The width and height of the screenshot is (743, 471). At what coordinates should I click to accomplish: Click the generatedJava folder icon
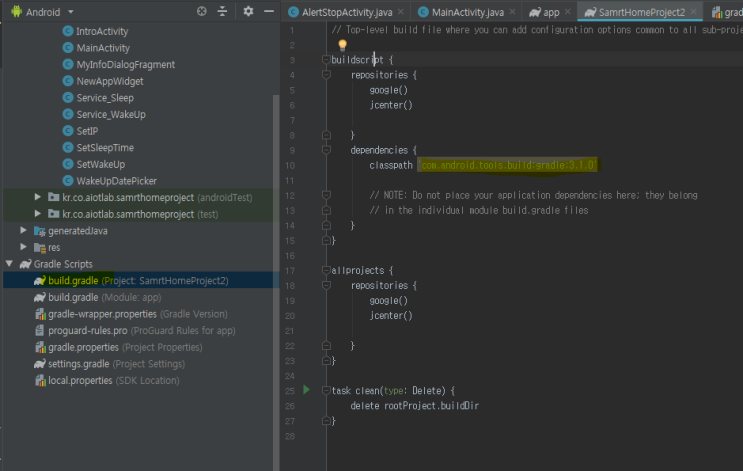pyautogui.click(x=39, y=231)
